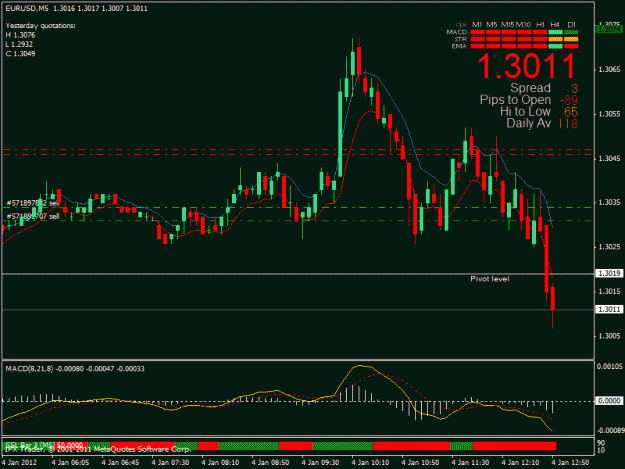The image size is (625, 469).
Task: Click the M1 timeframe column header
Action: coord(477,25)
